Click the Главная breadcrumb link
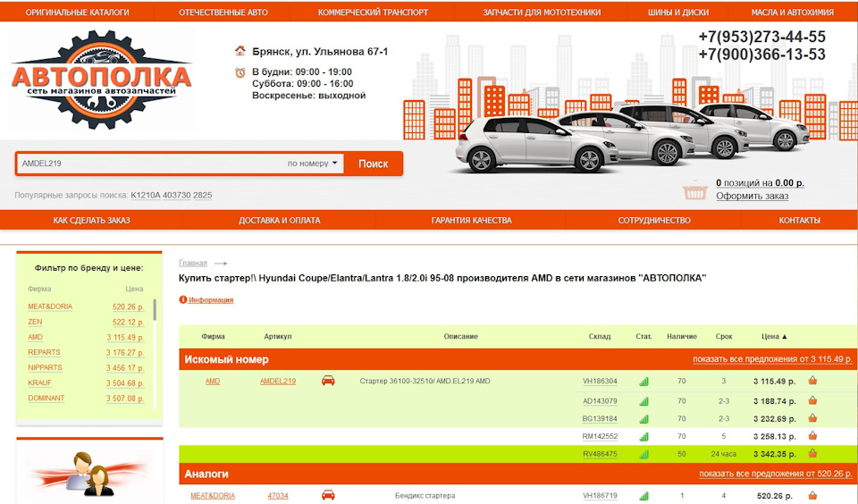The height and width of the screenshot is (504, 858). pos(193,263)
